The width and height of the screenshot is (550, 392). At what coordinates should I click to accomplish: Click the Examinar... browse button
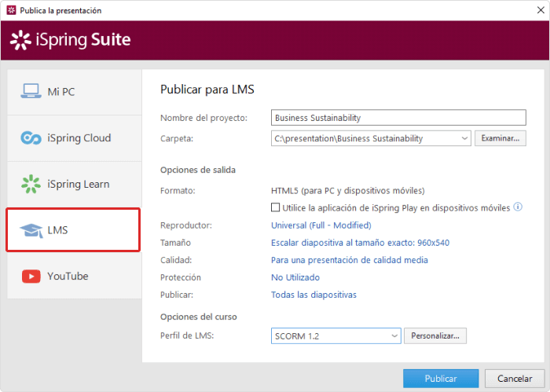click(x=500, y=138)
